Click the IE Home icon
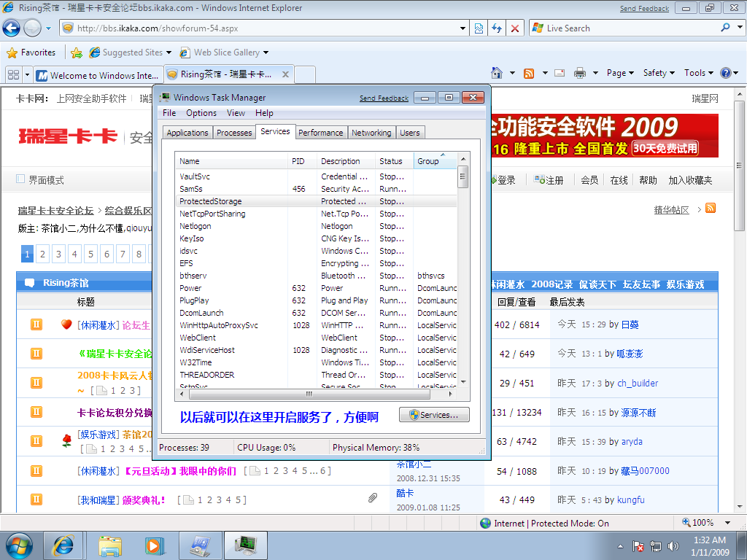Image resolution: width=747 pixels, height=560 pixels. pos(497,73)
